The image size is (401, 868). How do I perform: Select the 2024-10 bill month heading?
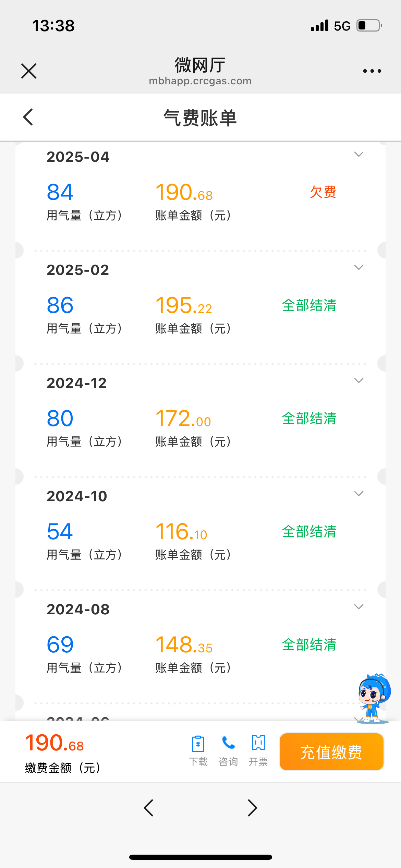tap(77, 496)
